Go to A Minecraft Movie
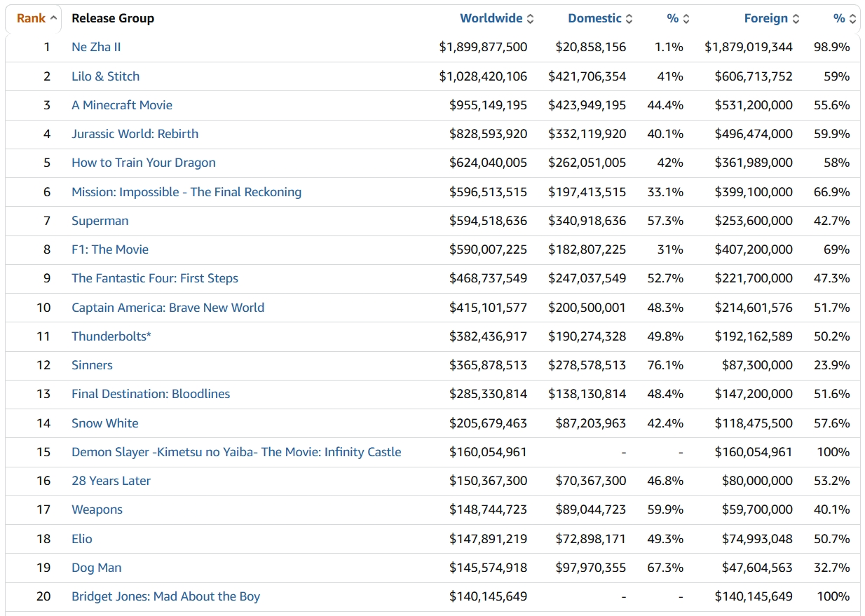865x616 pixels. [122, 105]
